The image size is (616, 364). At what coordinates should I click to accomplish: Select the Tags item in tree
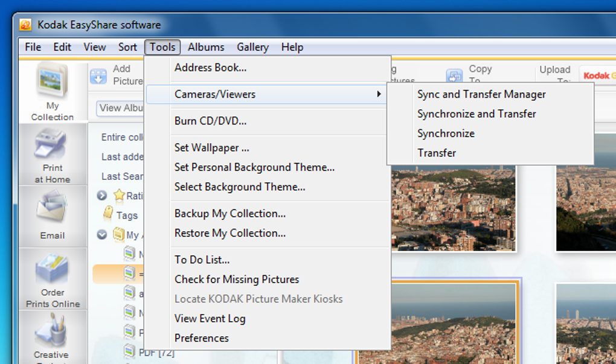(x=127, y=216)
